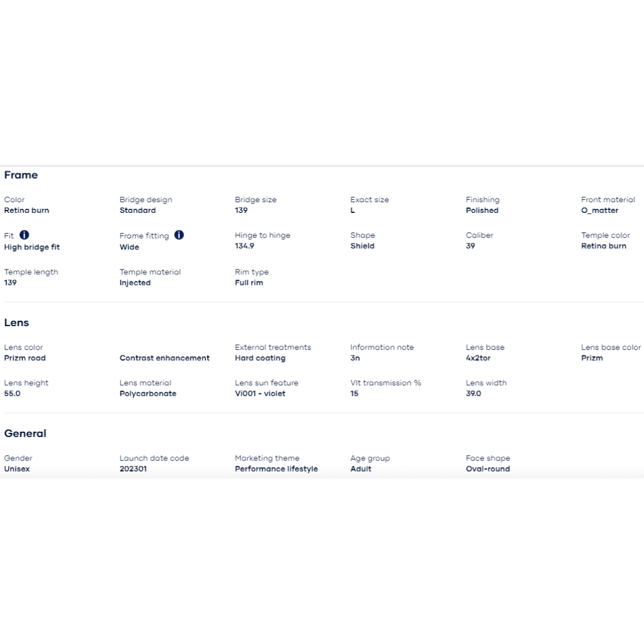
Task: Click the info icon next to Fit
Action: 24,235
